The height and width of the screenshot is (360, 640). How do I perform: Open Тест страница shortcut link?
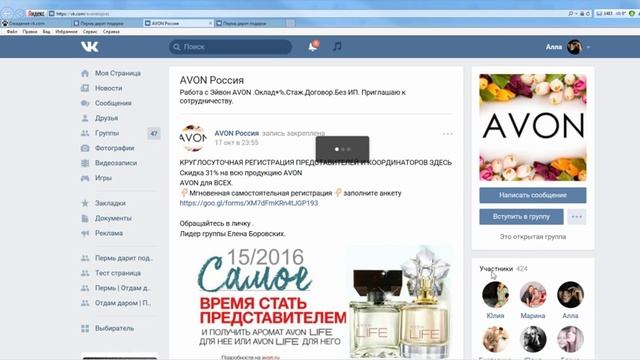tap(118, 273)
